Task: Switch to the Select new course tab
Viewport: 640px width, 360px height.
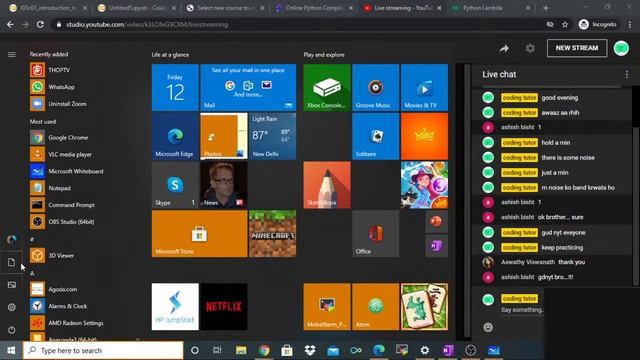Action: pyautogui.click(x=225, y=8)
